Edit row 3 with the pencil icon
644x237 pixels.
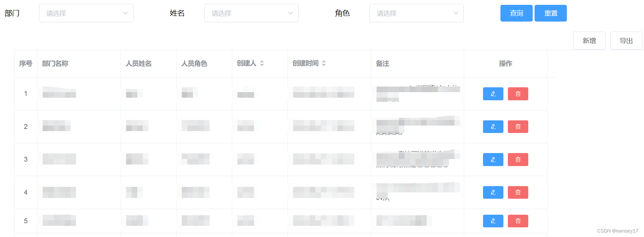point(493,160)
